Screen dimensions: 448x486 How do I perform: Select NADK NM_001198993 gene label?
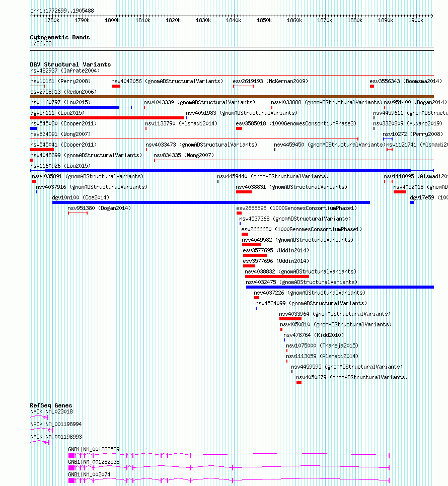coord(56,437)
